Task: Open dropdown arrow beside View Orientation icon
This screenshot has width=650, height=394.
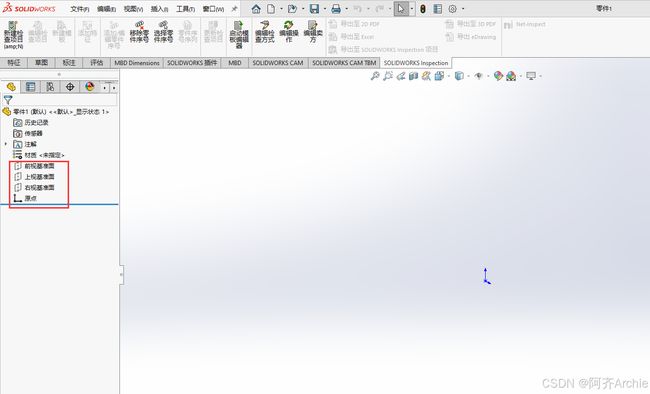Action: 449,76
